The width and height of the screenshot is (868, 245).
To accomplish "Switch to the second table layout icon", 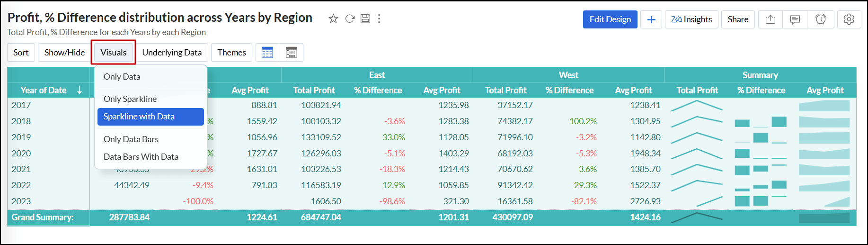I will [291, 53].
